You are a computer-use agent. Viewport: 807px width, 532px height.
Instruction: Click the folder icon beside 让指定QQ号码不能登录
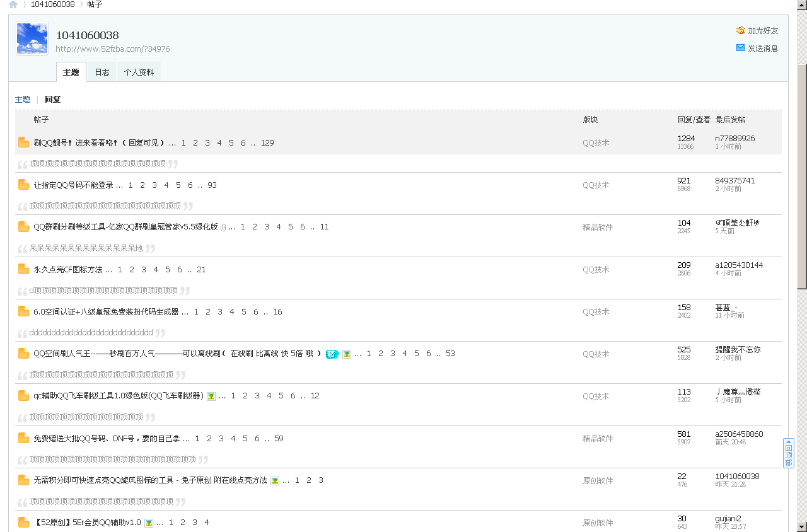tap(24, 185)
